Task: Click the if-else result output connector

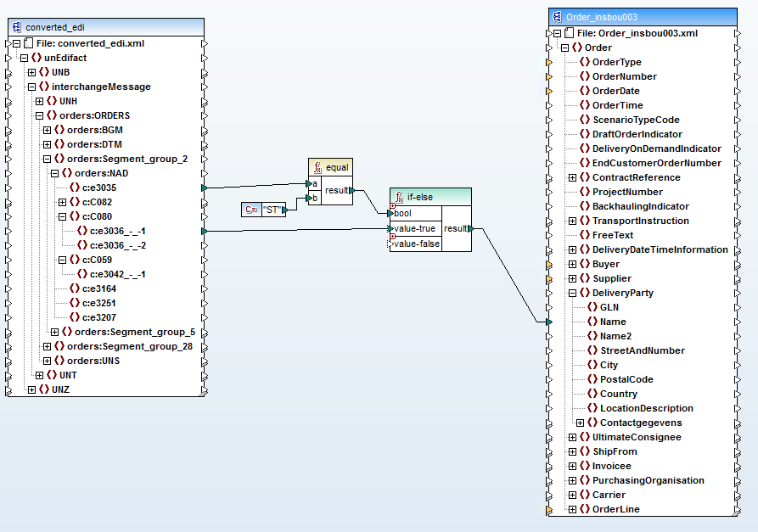Action: [x=471, y=228]
